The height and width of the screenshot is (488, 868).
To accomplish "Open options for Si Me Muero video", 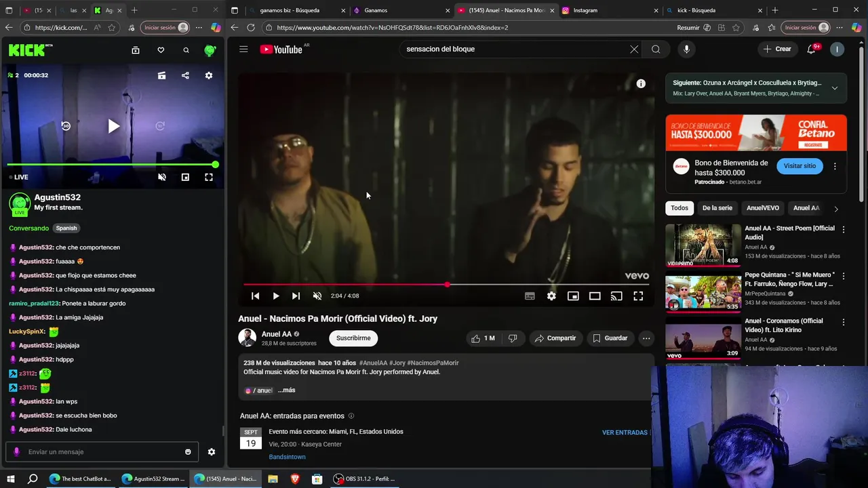I will (x=844, y=276).
